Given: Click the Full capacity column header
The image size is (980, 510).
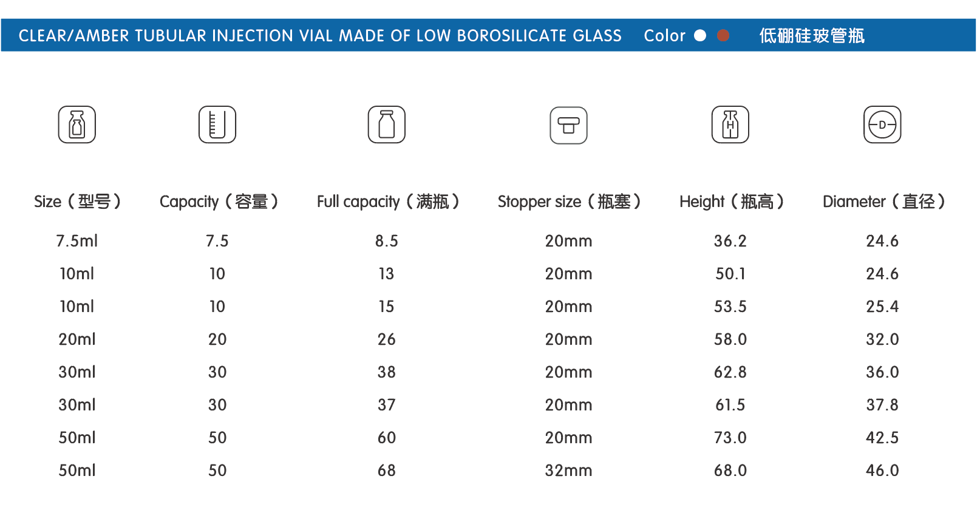Looking at the screenshot, I should click(x=388, y=202).
